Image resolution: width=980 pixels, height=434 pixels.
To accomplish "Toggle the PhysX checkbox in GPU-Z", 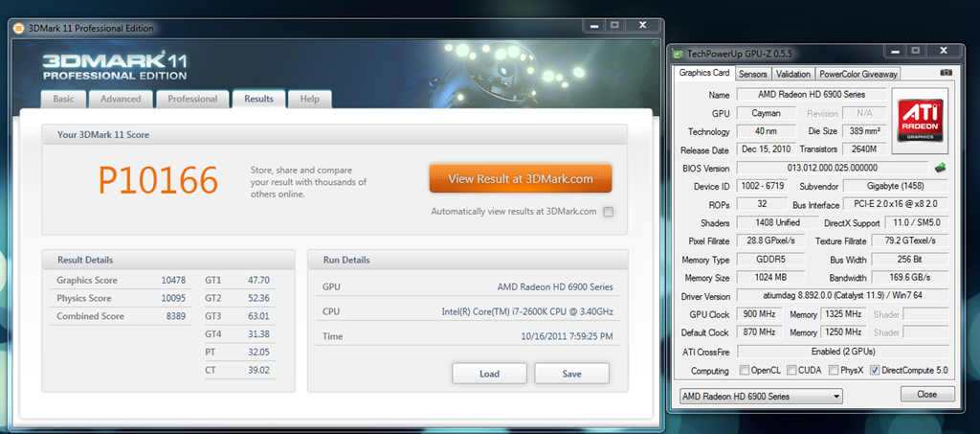I will point(834,370).
